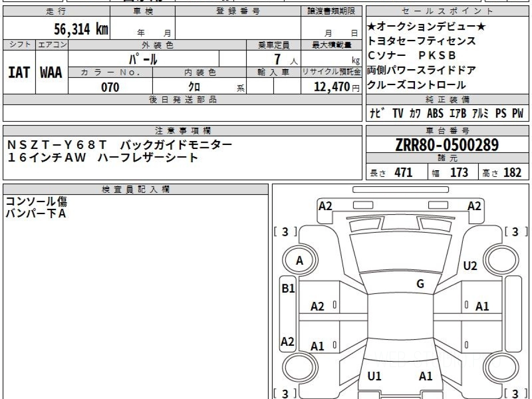This screenshot has height=399, width=532.
Task: Click the 諸元 header
Action: pyautogui.click(x=448, y=158)
